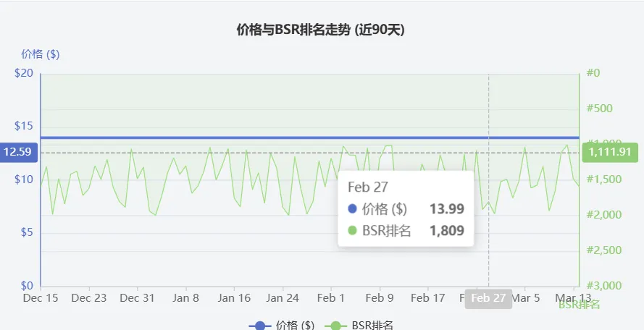This screenshot has width=644, height=330.
Task: Click the 1,111.91 BSR axis pointer label
Action: coord(611,152)
